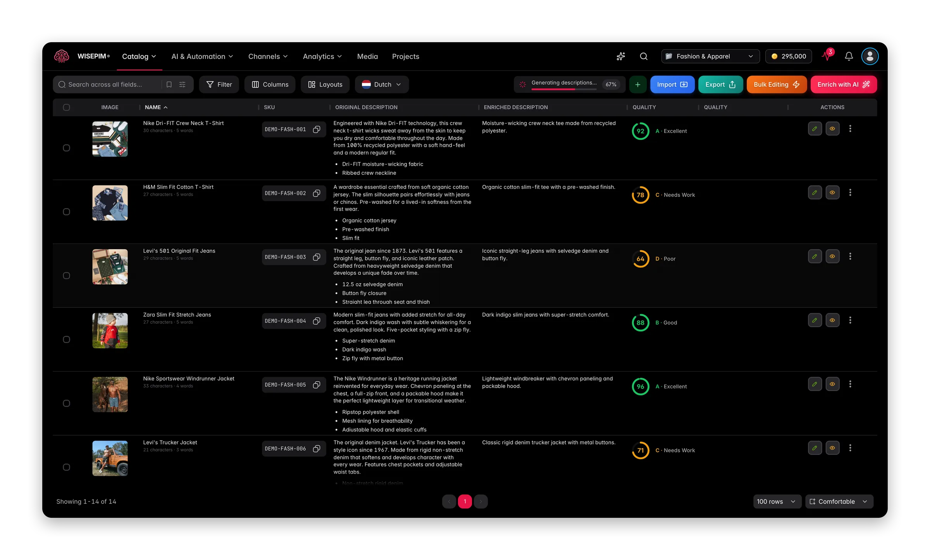Click green plus add product button
Image resolution: width=930 pixels, height=560 pixels.
click(x=638, y=84)
